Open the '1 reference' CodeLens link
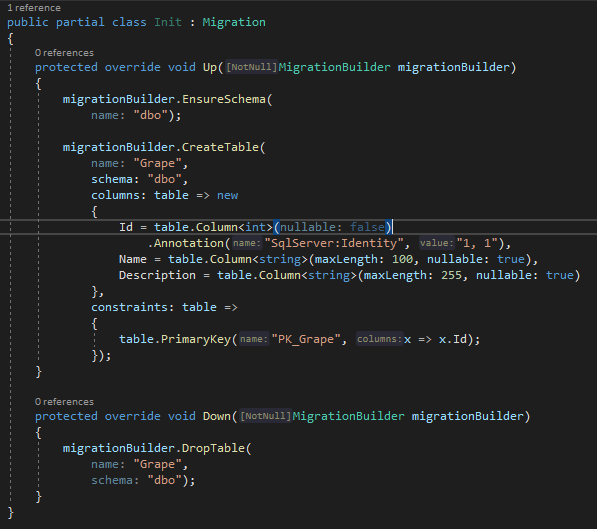Screen dimensions: 597x529 coord(34,8)
